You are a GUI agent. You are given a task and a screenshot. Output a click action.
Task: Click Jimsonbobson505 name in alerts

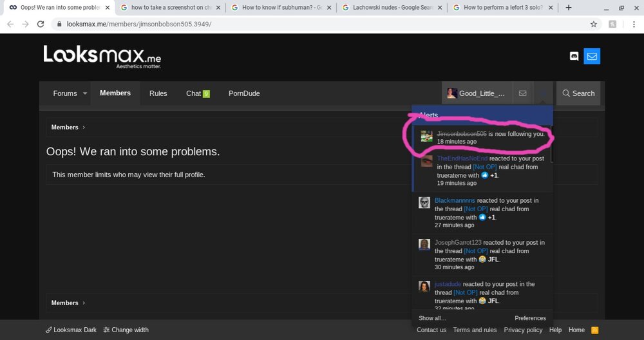[x=462, y=134]
